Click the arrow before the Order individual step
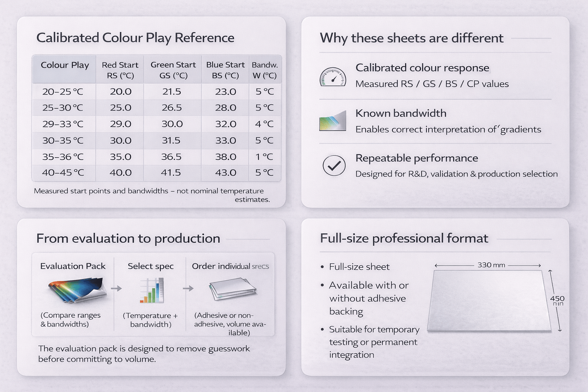588x392 pixels. [188, 288]
